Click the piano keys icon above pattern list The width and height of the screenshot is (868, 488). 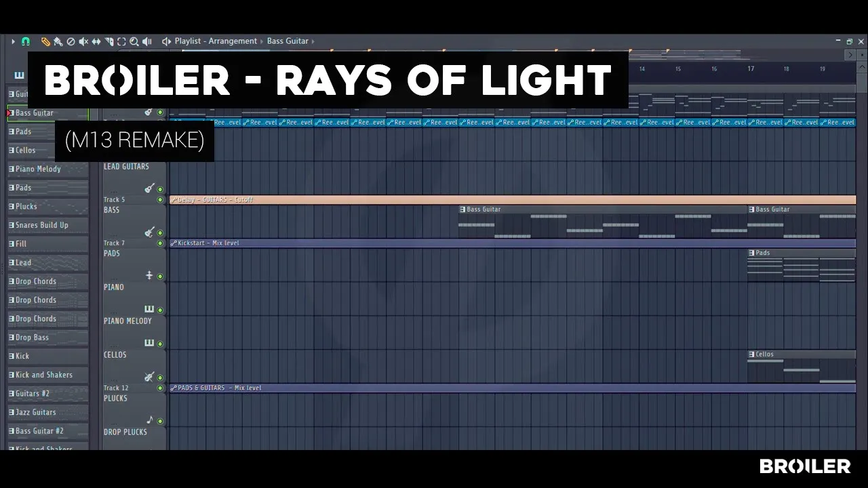[19, 75]
